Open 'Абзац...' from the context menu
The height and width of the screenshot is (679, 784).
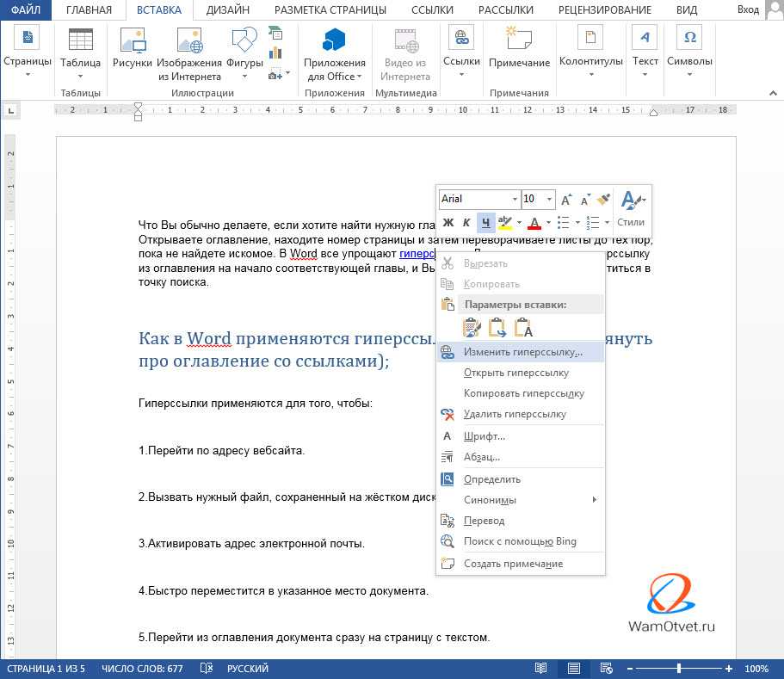point(521,457)
